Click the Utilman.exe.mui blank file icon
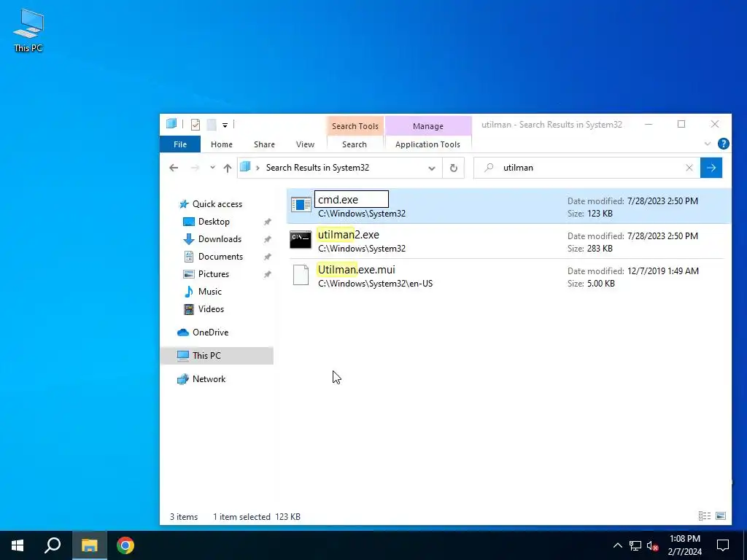 pos(301,275)
